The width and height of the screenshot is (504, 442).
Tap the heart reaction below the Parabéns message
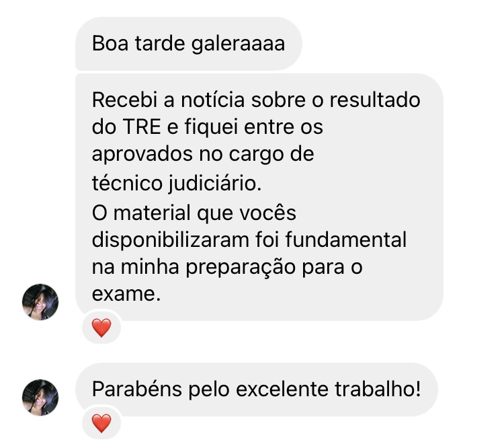click(101, 422)
